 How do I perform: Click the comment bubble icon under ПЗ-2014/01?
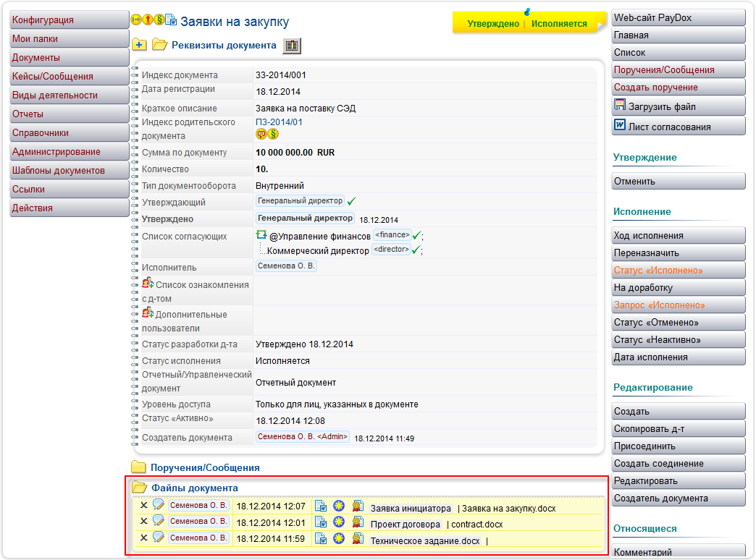(261, 134)
